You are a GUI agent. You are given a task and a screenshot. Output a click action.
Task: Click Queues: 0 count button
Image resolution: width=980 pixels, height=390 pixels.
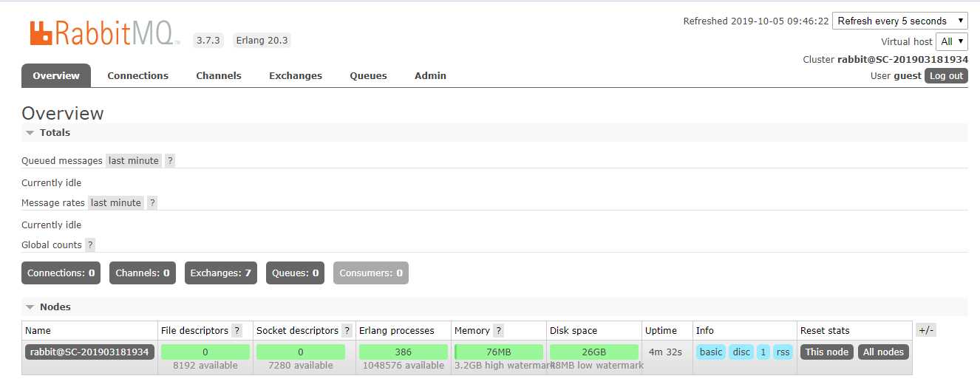pos(296,273)
